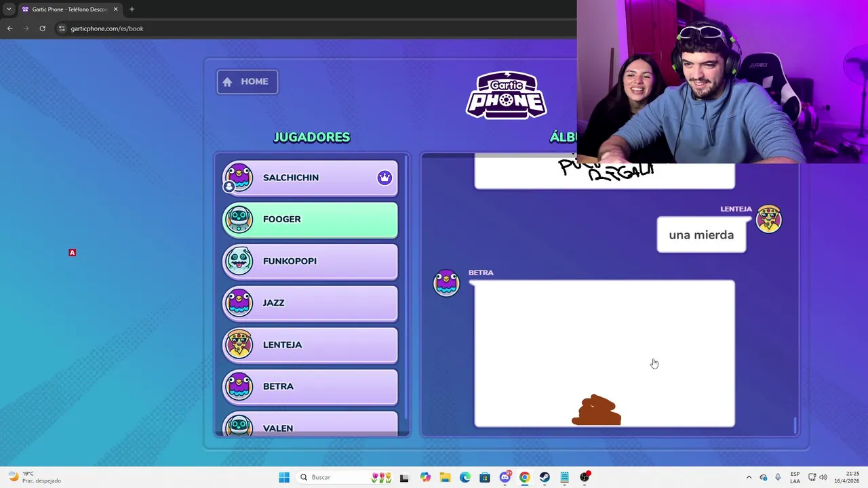Select player FUNKOPOPI in the list
The height and width of the screenshot is (488, 868).
310,261
